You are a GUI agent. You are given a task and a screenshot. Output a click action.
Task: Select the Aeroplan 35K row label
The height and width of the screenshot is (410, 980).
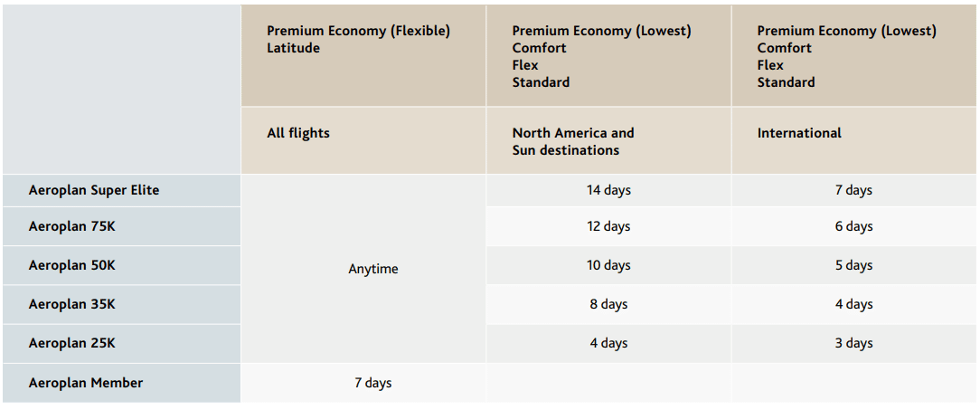click(72, 304)
